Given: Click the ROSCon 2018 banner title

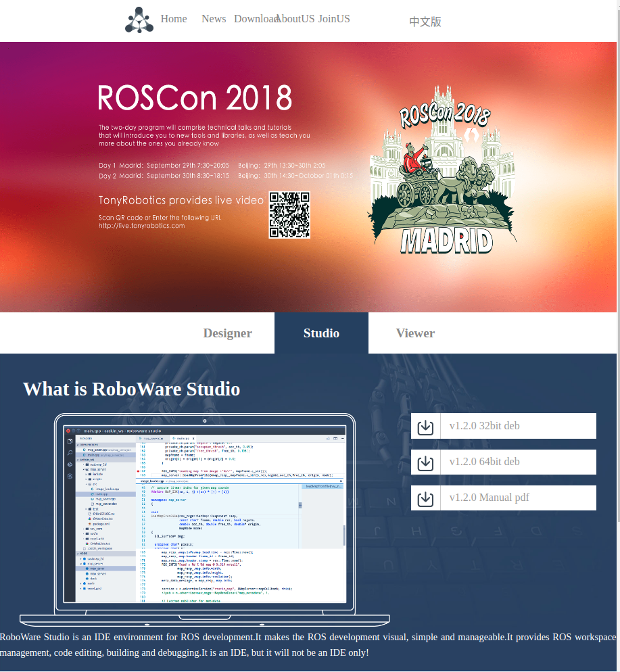Looking at the screenshot, I should [x=195, y=98].
